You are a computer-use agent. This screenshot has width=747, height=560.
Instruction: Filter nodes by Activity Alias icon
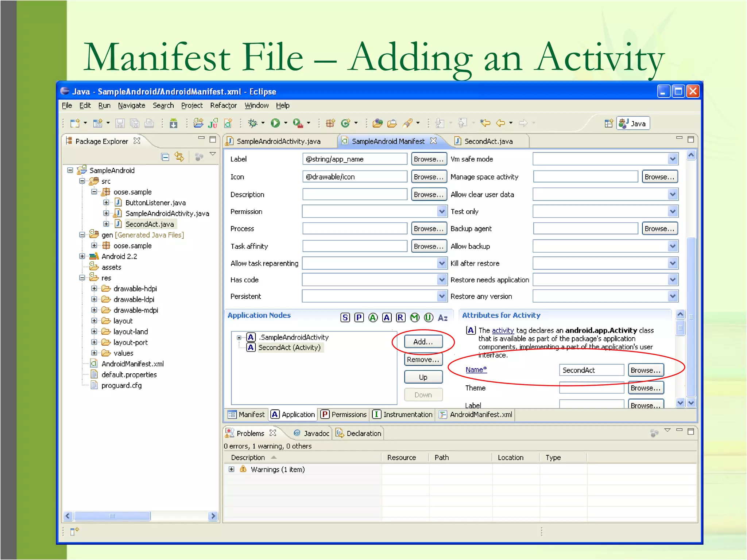[x=373, y=318]
